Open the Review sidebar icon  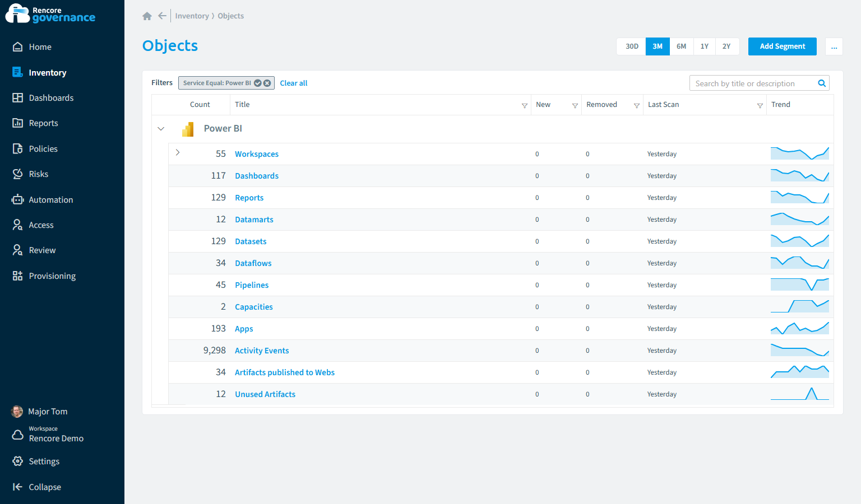pos(18,250)
